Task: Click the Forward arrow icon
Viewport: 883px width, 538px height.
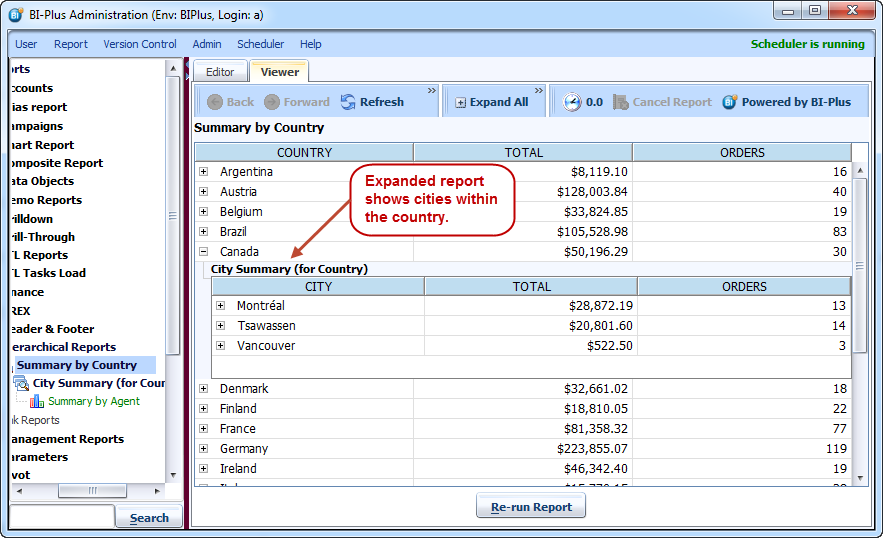Action: [x=272, y=102]
